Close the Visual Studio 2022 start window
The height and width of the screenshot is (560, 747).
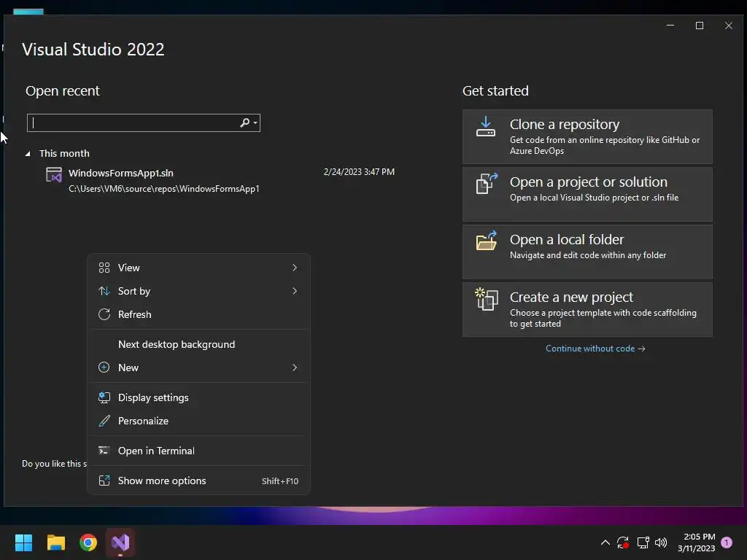coord(729,26)
